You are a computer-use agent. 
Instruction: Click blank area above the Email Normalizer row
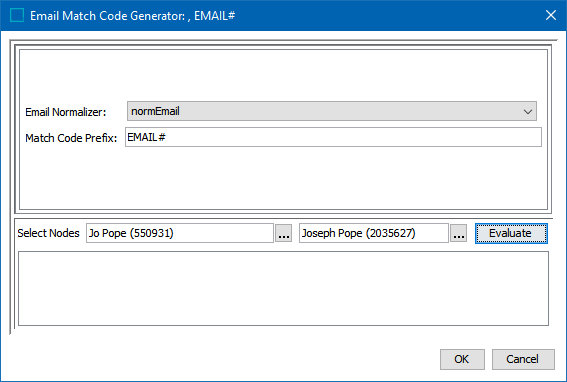click(283, 74)
